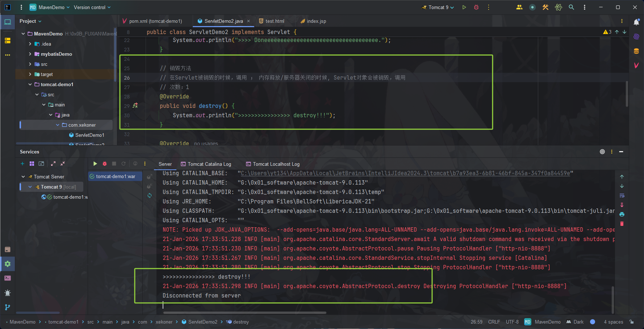Open the Terminal tool window icon
The width and height of the screenshot is (644, 329).
[x=8, y=278]
